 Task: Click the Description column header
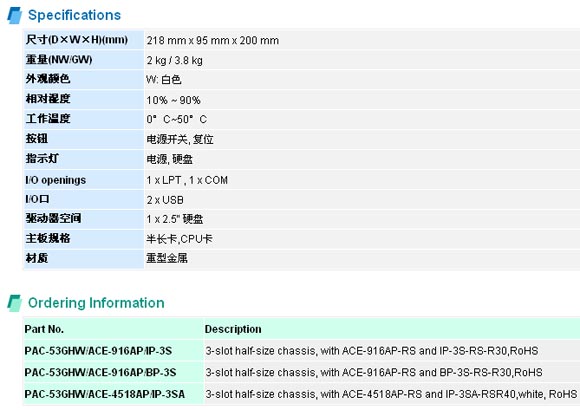233,329
